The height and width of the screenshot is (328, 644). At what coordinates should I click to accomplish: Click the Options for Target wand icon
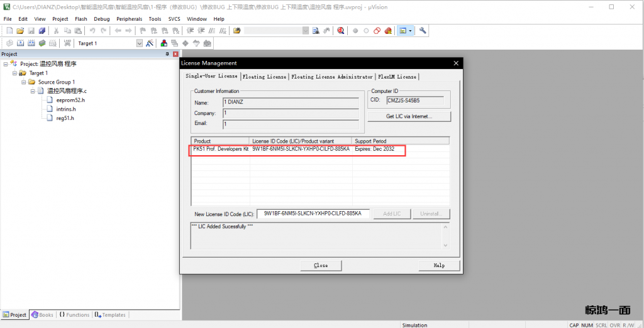pyautogui.click(x=150, y=43)
